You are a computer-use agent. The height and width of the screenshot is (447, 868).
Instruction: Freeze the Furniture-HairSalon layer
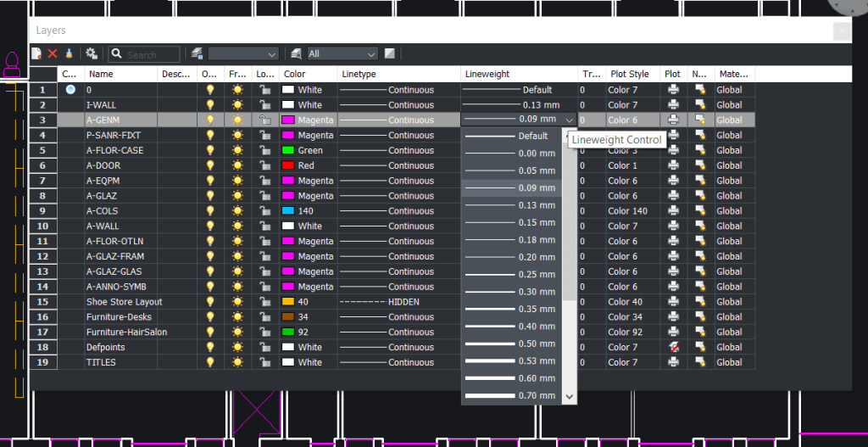coord(237,332)
